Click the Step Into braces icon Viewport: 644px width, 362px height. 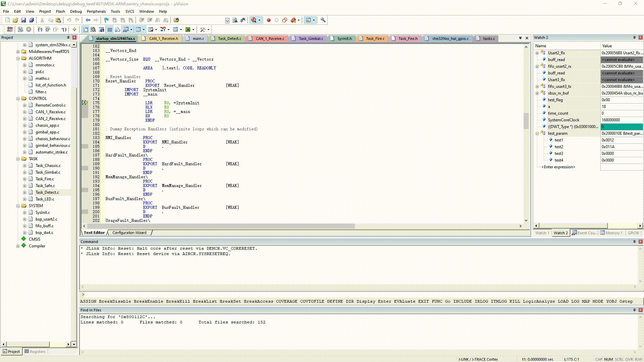point(40,29)
